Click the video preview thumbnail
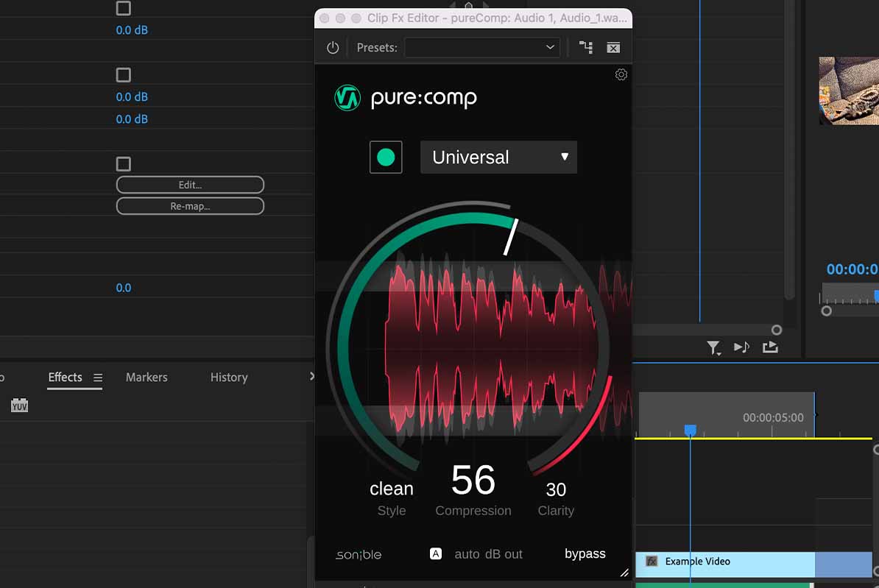Screen dimensions: 879x588 click(x=849, y=91)
